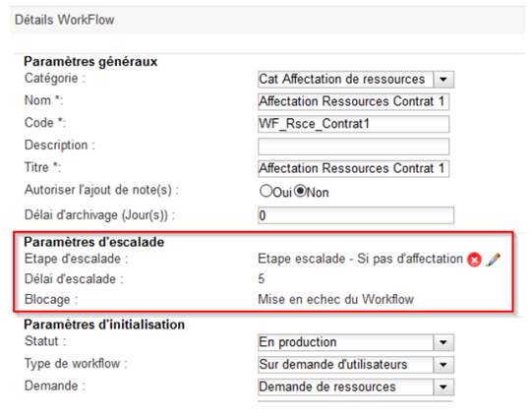Click the Titre input field
The width and height of the screenshot is (532, 414).
pos(354,169)
